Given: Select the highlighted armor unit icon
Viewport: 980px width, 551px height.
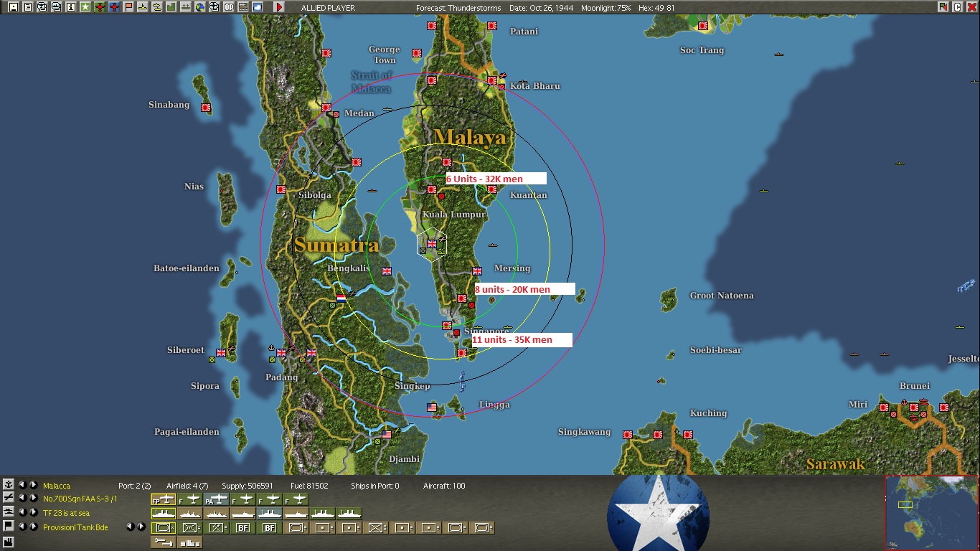Looking at the screenshot, I should pyautogui.click(x=164, y=527).
